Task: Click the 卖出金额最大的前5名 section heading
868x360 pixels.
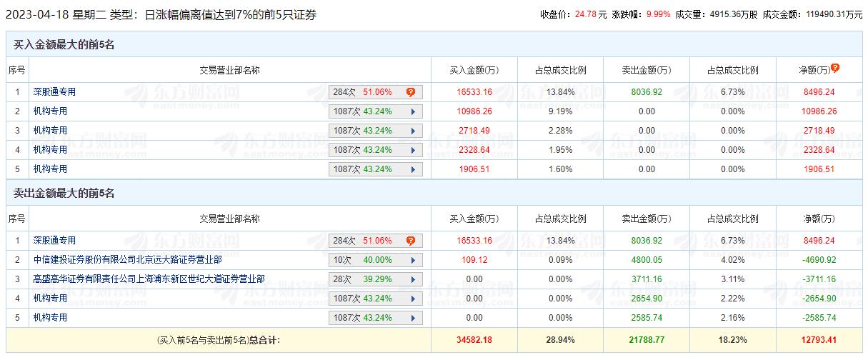Action: coord(64,194)
